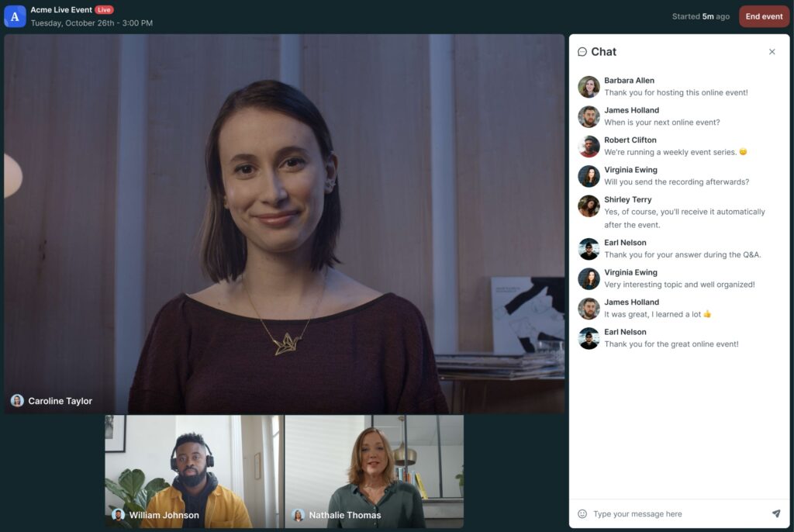Click Earl Nelson's avatar beside 'great online event'
The image size is (794, 532).
[589, 338]
